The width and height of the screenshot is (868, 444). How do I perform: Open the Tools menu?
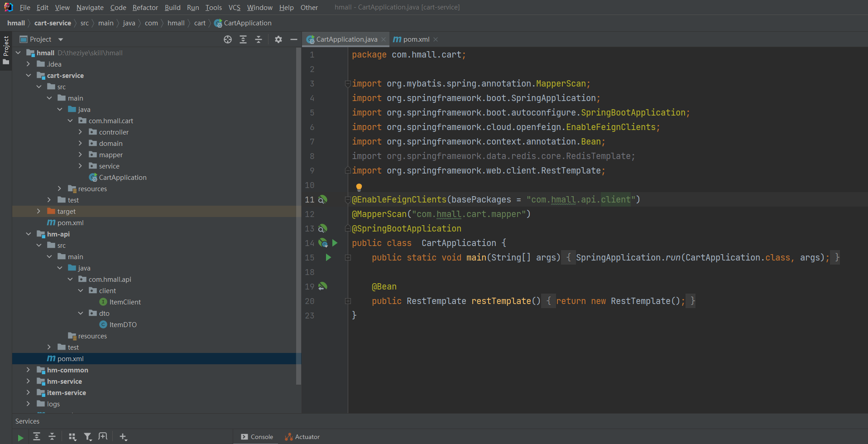(213, 8)
